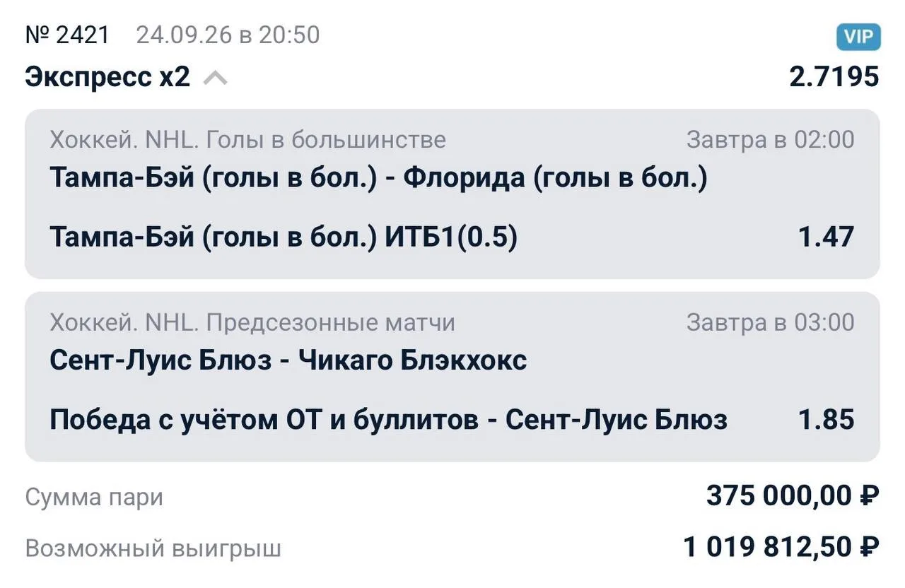The image size is (905, 588).
Task: Click Хоккей. NHL. Предсезонные матчи label
Action: 252,323
